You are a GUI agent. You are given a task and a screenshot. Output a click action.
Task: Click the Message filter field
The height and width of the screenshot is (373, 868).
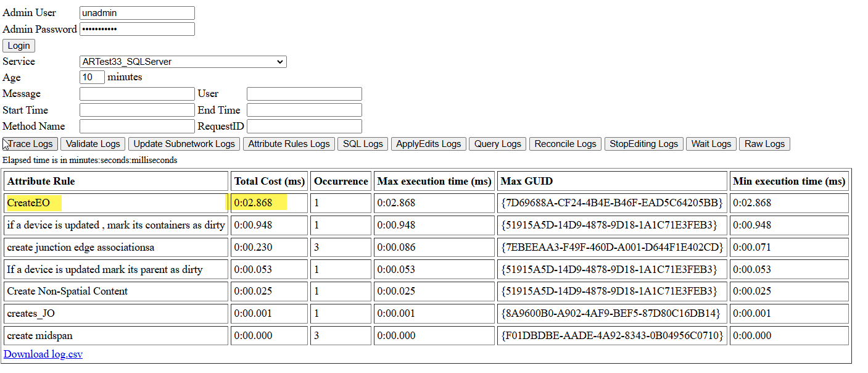pyautogui.click(x=137, y=93)
